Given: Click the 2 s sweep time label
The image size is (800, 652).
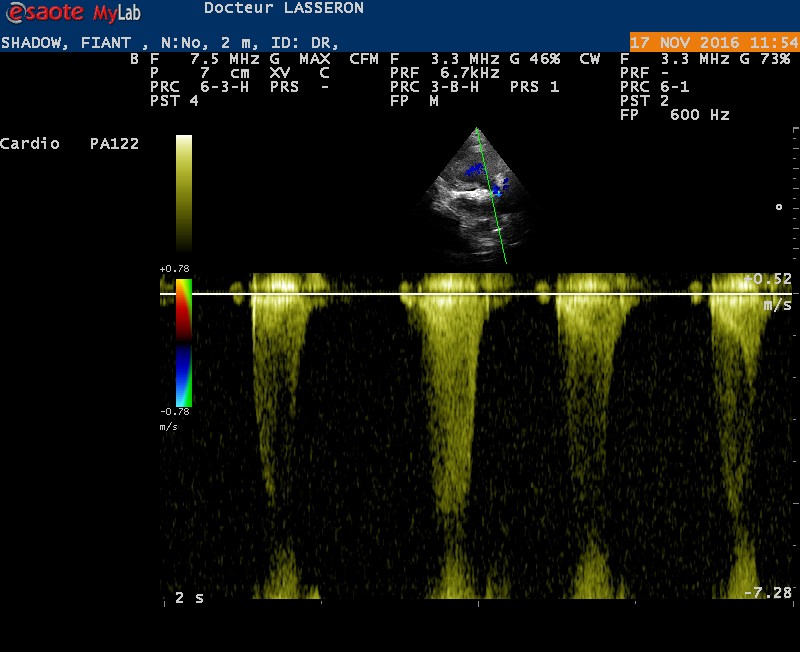Looking at the screenshot, I should 189,598.
